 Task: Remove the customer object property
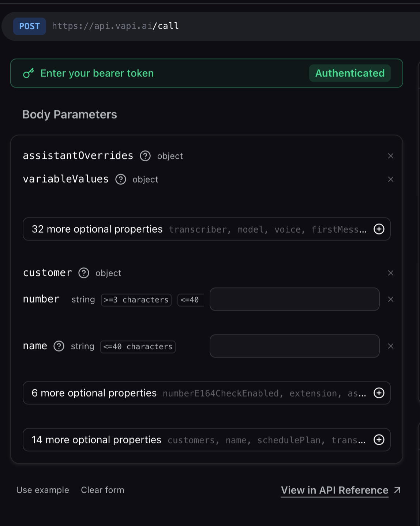(x=391, y=273)
